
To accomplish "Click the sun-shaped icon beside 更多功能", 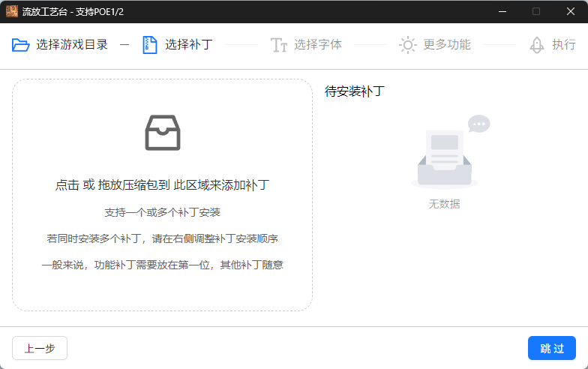I will [407, 45].
